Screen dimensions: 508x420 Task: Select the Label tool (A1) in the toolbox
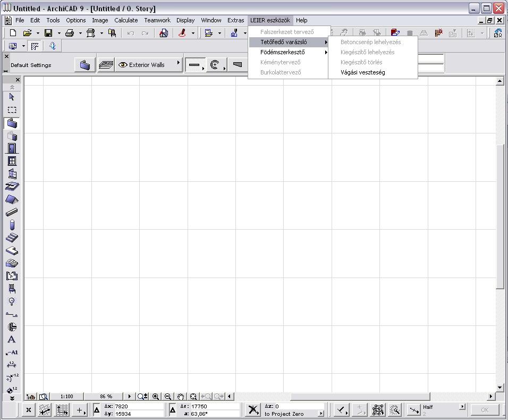12,352
